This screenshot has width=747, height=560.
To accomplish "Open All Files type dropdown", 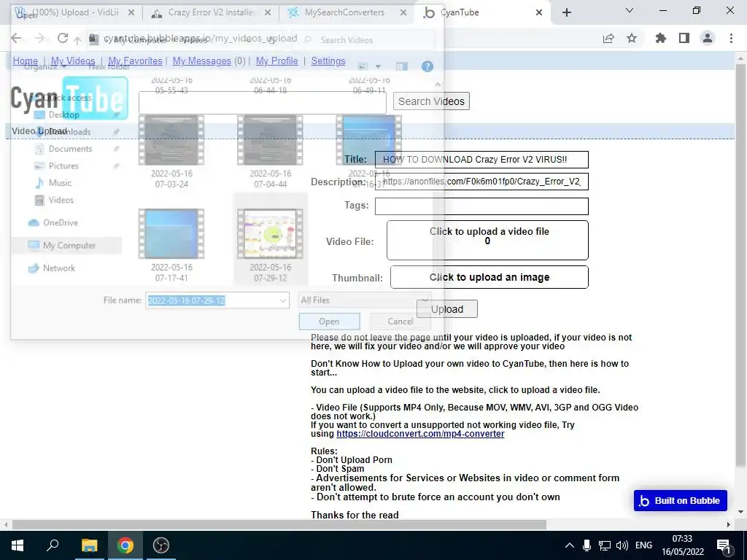I will click(364, 300).
